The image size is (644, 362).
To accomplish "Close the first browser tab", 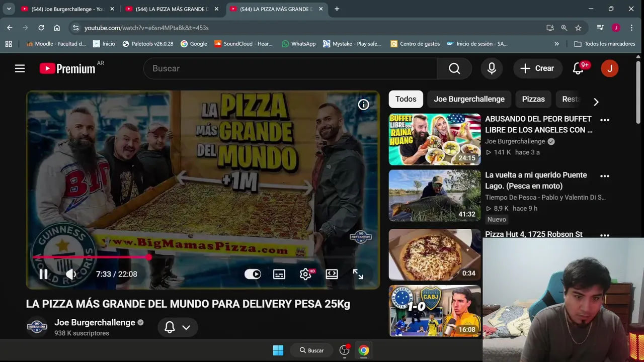I will (112, 9).
